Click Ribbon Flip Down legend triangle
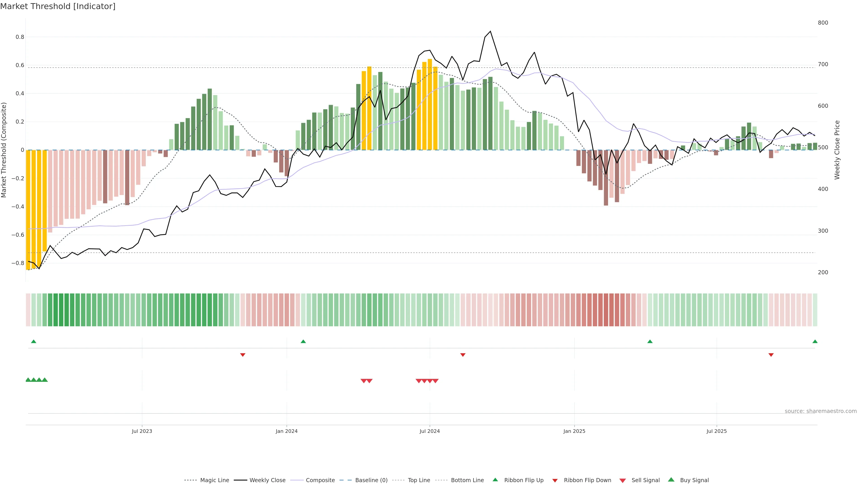The width and height of the screenshot is (868, 488). click(x=555, y=481)
